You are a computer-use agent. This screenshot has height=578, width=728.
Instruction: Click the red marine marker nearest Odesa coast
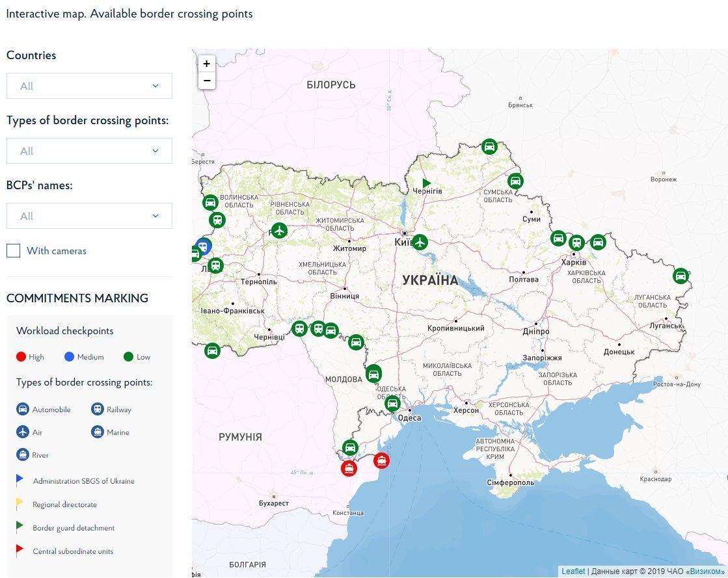(381, 460)
